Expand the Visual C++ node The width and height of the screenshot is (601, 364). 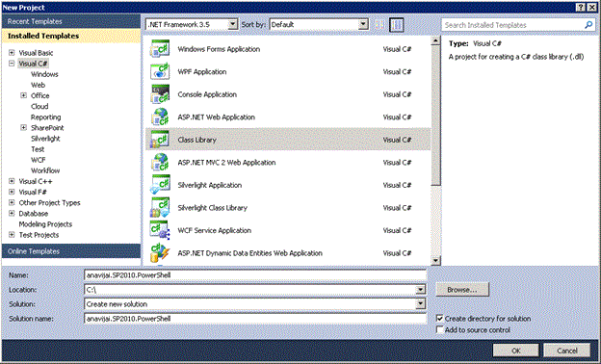tap(12, 181)
